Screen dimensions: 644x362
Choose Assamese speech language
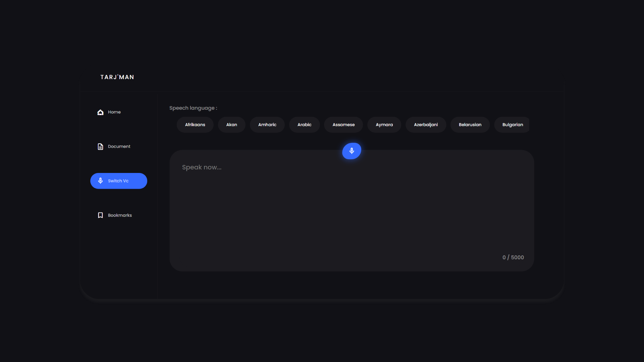pos(343,125)
